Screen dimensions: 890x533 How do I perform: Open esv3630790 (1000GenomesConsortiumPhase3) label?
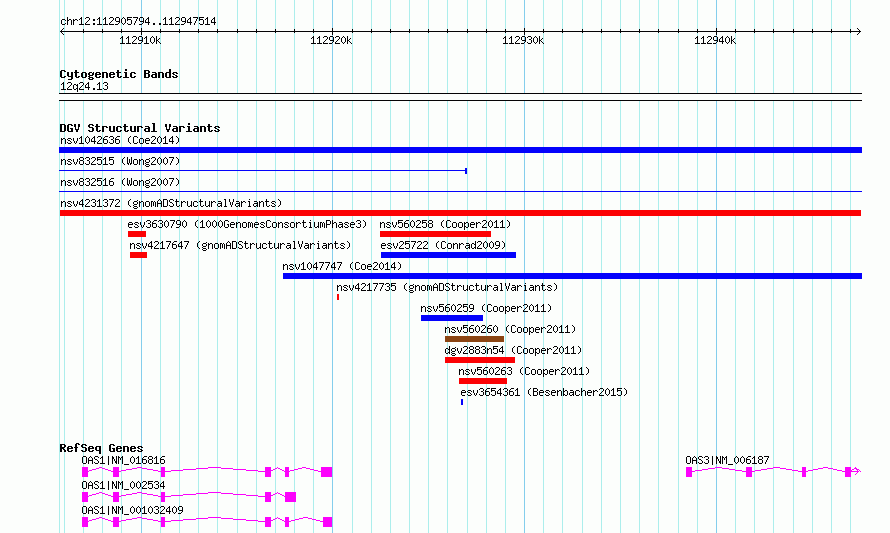[x=247, y=224]
